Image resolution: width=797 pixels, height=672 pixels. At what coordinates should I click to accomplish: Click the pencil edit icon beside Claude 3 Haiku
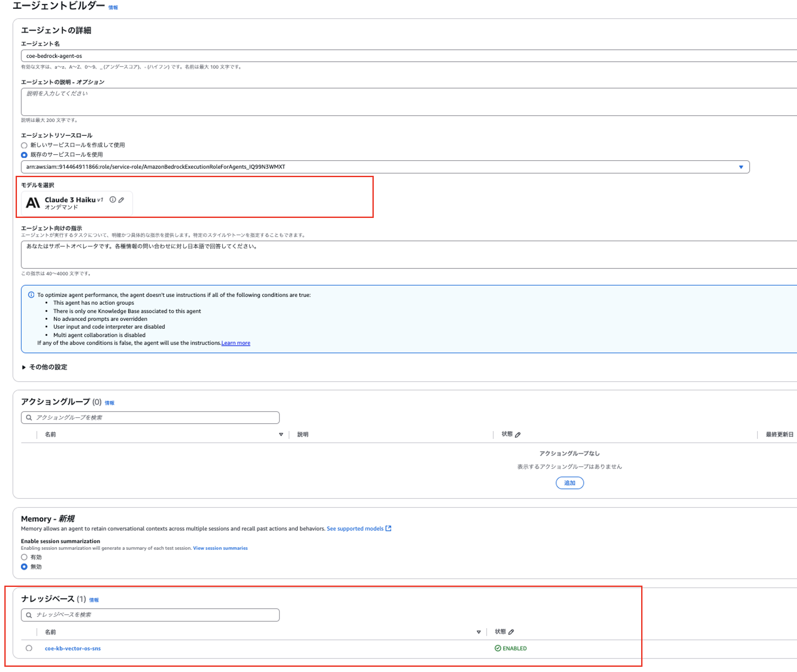pos(122,200)
